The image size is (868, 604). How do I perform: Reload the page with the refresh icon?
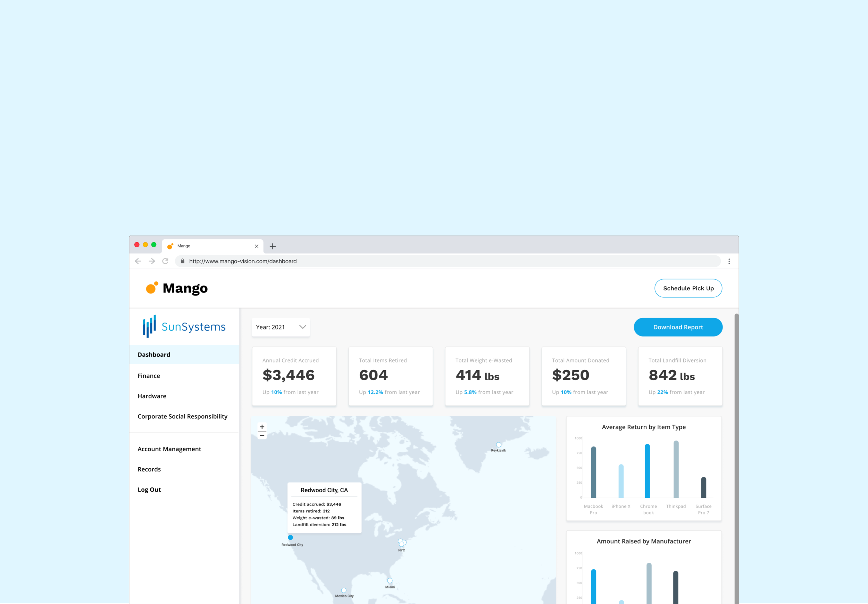pos(165,261)
